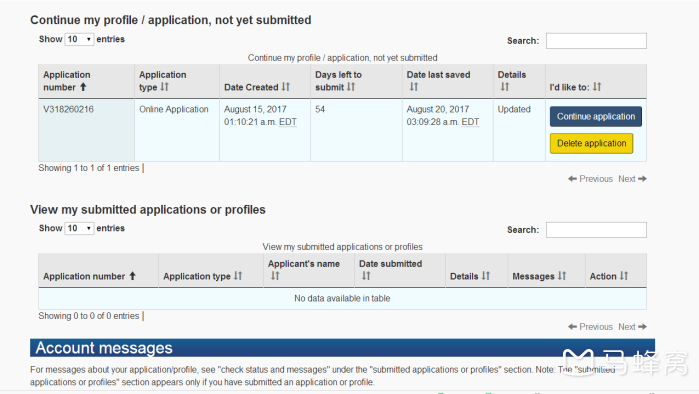Sort submitted table by Messages
This screenshot has height=394, width=699.
tap(546, 271)
